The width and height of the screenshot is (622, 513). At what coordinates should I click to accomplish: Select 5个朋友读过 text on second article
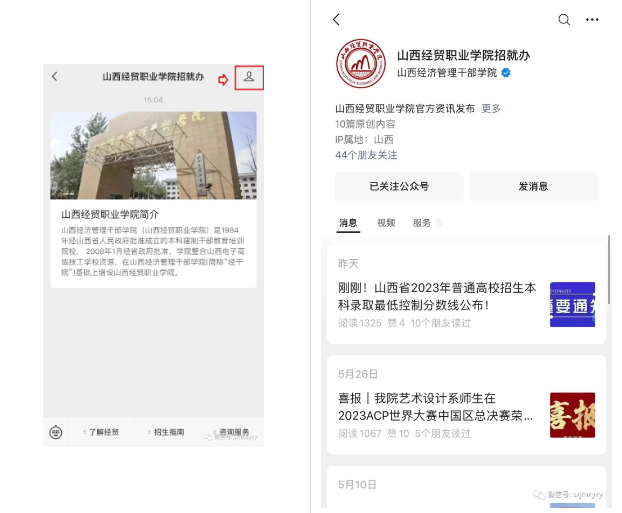pyautogui.click(x=443, y=434)
